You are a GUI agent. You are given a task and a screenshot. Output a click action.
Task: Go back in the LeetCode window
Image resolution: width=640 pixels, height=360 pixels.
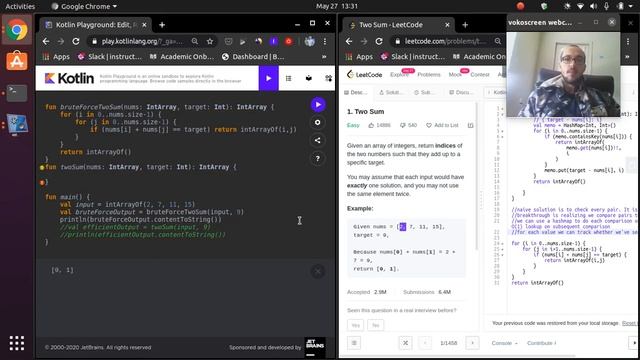(349, 41)
